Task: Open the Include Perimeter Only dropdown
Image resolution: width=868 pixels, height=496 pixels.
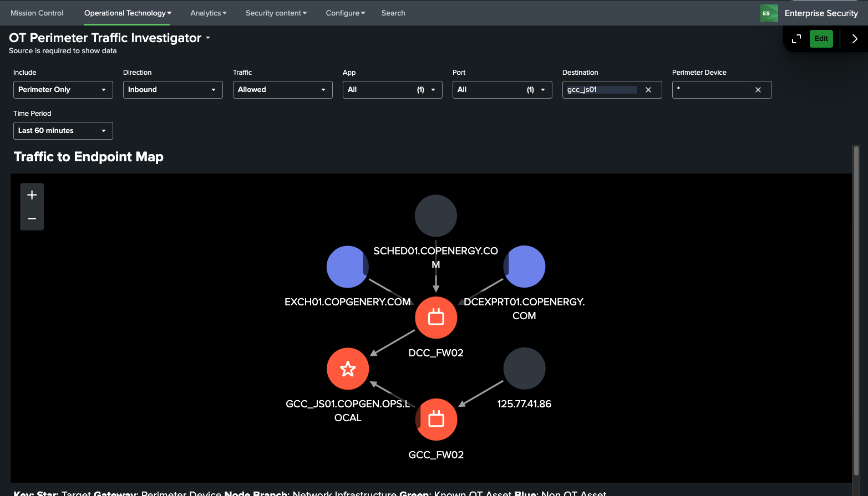Action: tap(63, 90)
